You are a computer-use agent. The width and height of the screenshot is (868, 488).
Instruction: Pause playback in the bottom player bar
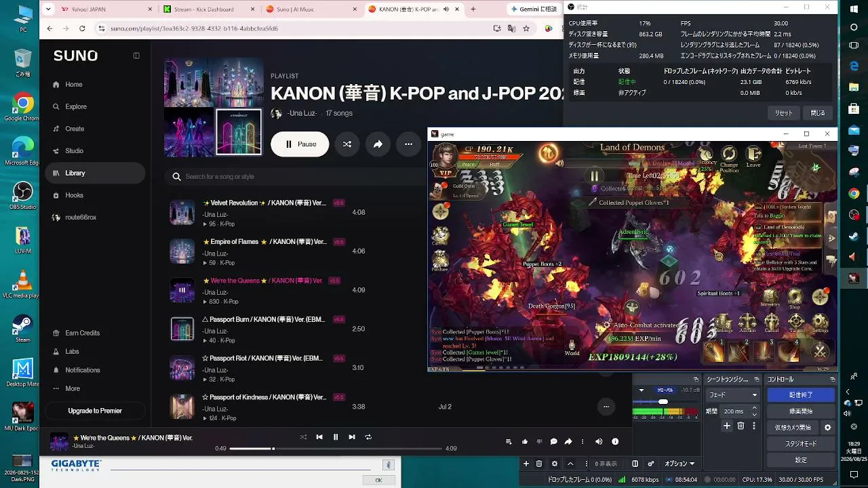[336, 437]
